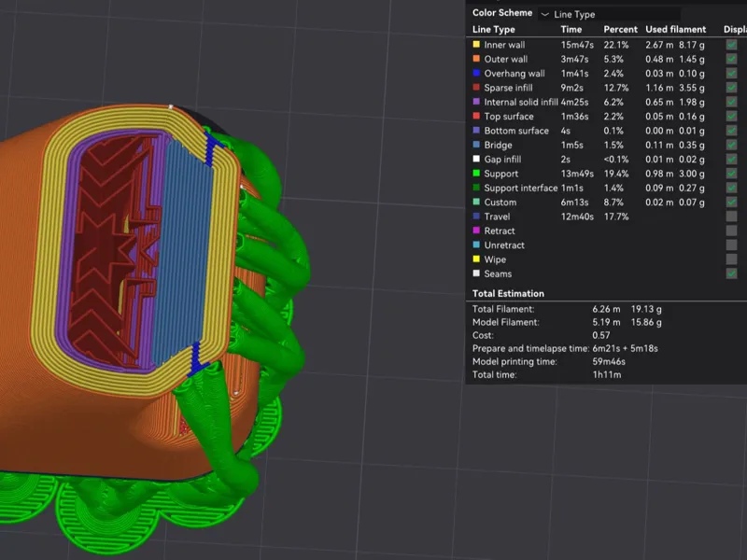Toggle Bridge display checkbox
747x560 pixels.
click(x=731, y=145)
